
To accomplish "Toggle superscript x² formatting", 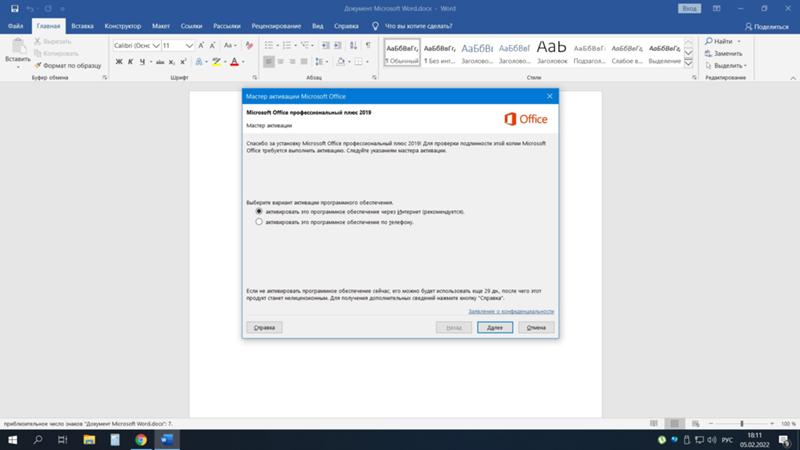I will pyautogui.click(x=184, y=62).
